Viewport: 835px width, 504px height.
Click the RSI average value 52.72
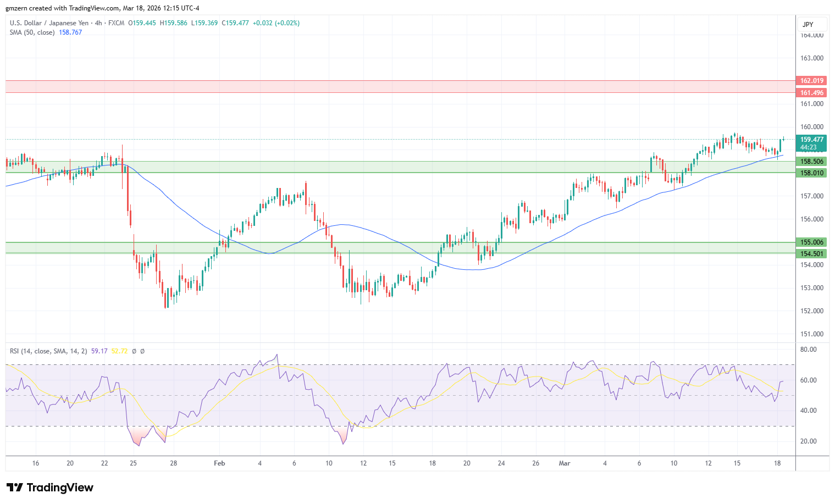(x=119, y=351)
